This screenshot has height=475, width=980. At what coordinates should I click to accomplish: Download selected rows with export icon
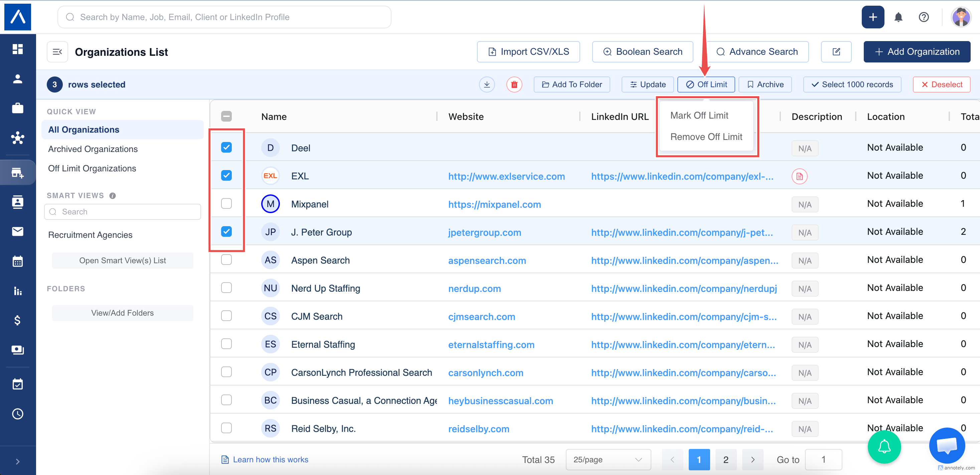click(487, 85)
